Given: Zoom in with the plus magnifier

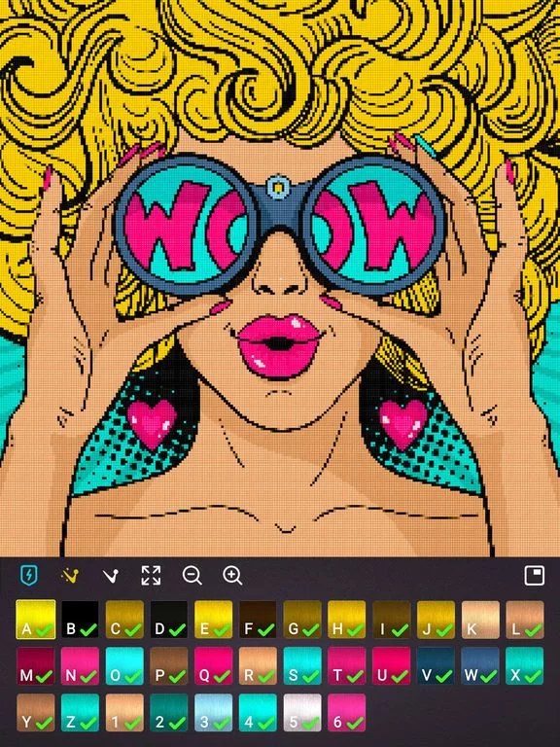Looking at the screenshot, I should click(232, 576).
